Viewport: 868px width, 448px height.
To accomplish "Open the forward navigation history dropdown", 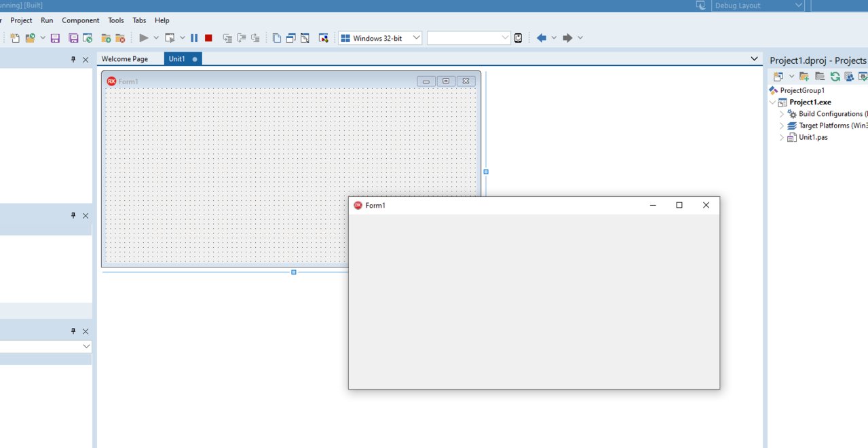I will coord(580,38).
